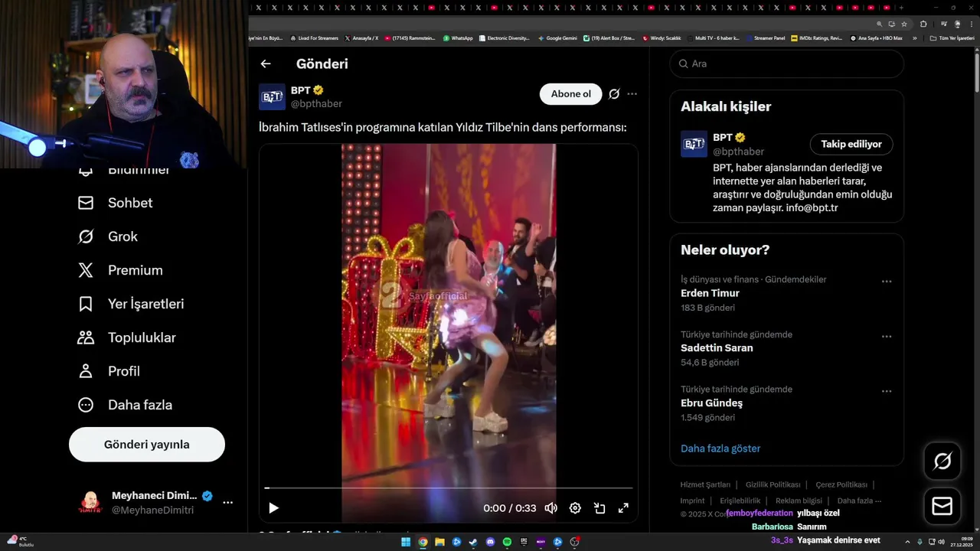The width and height of the screenshot is (980, 551).
Task: Open the Google Gemini bookmark
Action: [557, 38]
